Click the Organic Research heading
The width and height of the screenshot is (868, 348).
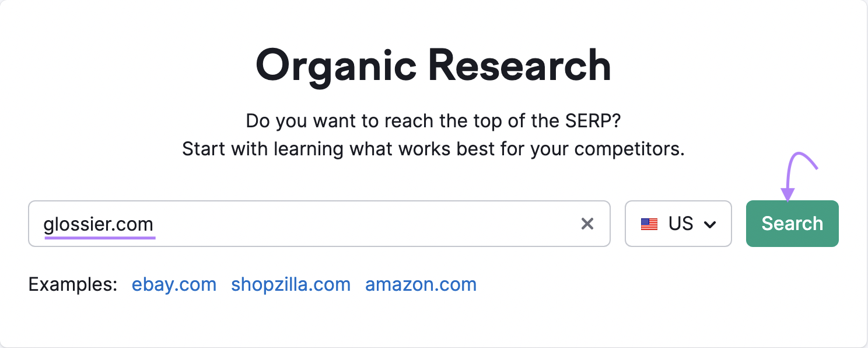pyautogui.click(x=434, y=65)
